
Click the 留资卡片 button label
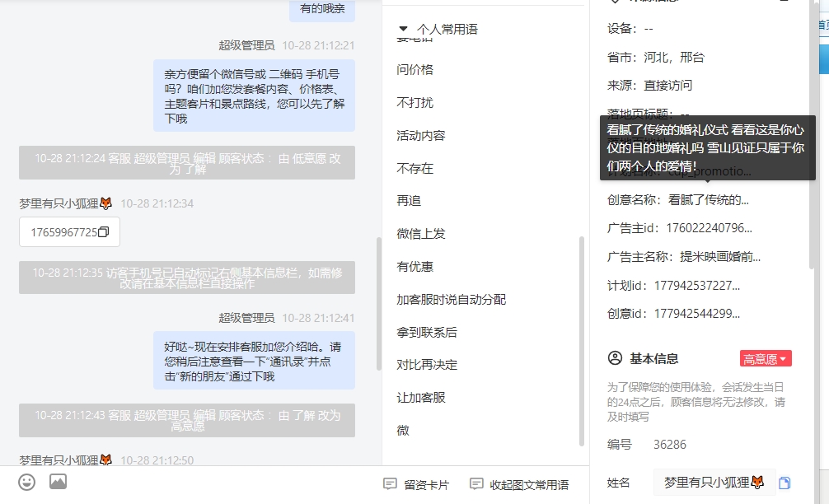coord(426,485)
